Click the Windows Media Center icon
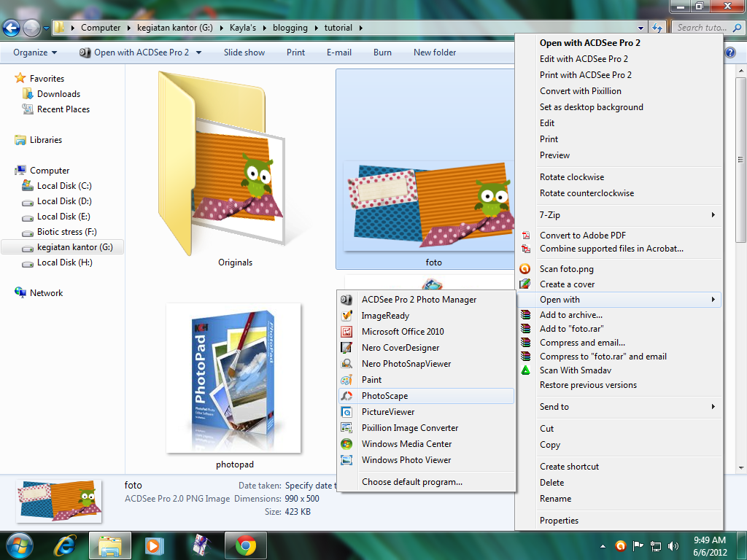 coord(347,444)
